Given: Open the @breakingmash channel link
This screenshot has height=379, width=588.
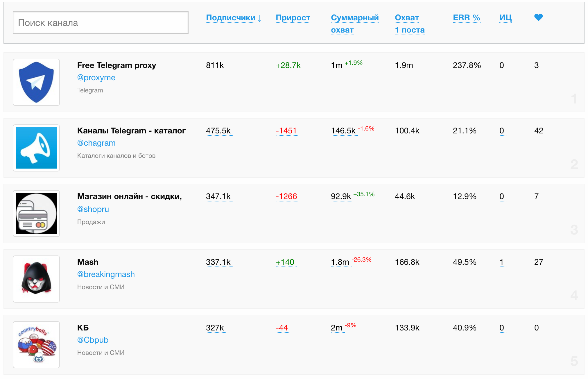Looking at the screenshot, I should (x=106, y=274).
